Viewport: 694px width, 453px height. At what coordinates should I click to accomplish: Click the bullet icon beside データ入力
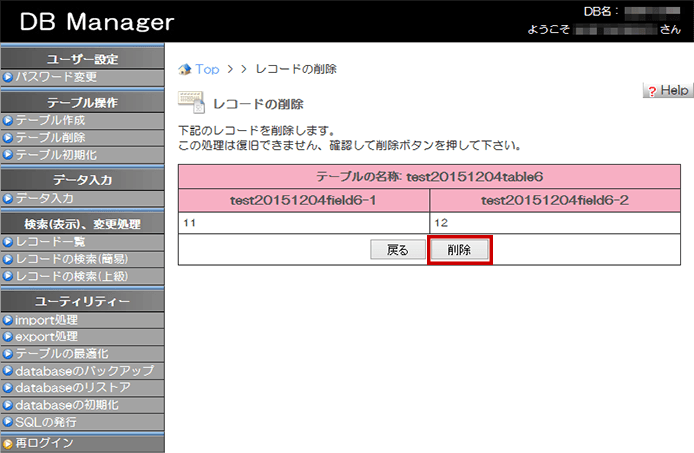pos(8,198)
